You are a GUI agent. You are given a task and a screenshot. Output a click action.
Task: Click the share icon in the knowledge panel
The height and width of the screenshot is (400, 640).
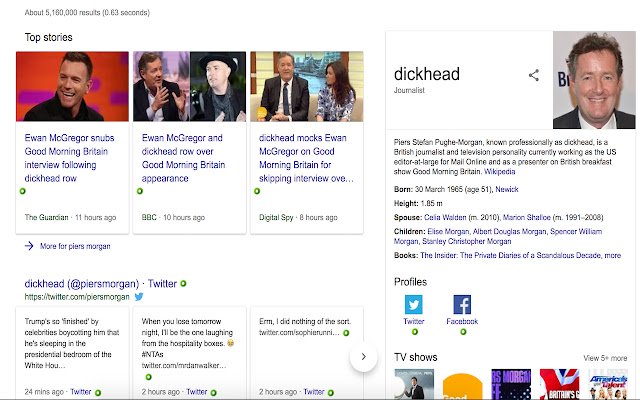533,75
